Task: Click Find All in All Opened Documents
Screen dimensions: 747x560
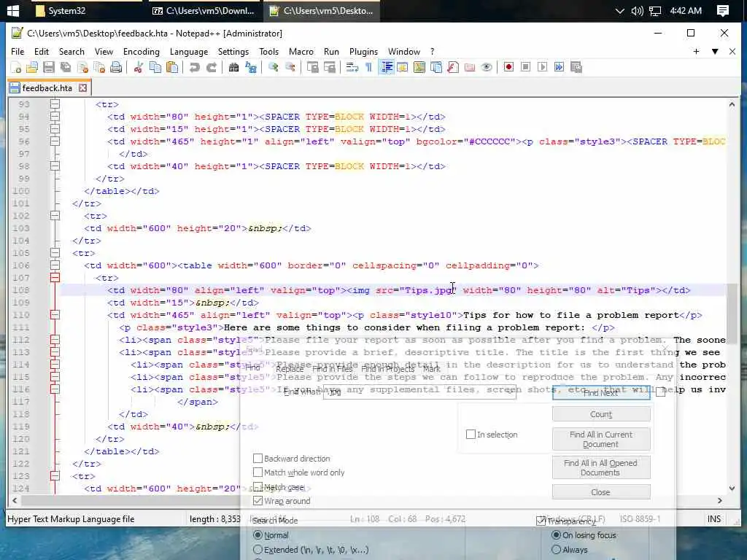Action: [x=601, y=467]
